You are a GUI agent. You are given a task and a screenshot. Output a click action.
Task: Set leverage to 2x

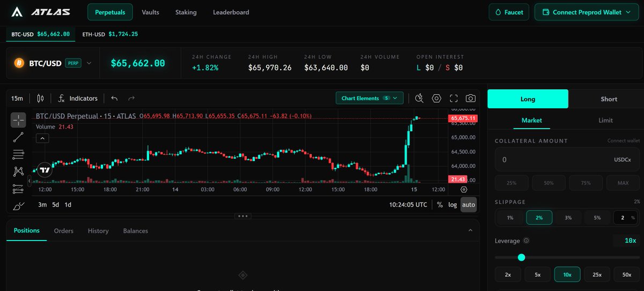coord(508,274)
